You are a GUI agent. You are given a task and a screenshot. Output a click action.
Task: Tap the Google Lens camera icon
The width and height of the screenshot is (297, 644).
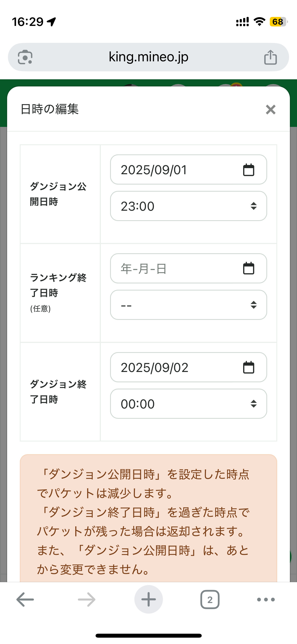tap(25, 57)
